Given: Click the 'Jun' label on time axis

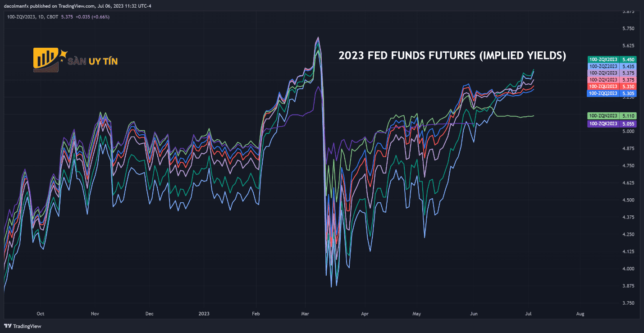Looking at the screenshot, I should pos(474,314).
